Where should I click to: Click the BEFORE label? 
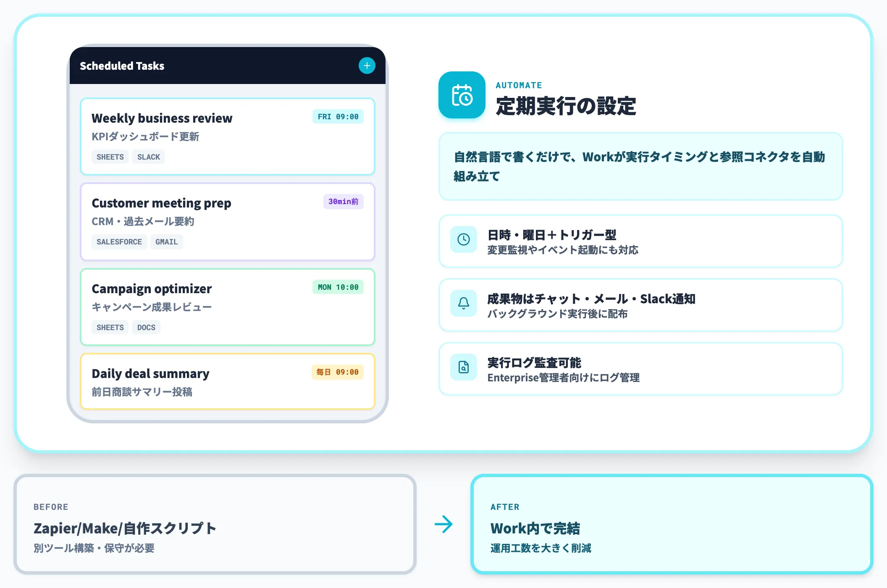click(x=51, y=507)
